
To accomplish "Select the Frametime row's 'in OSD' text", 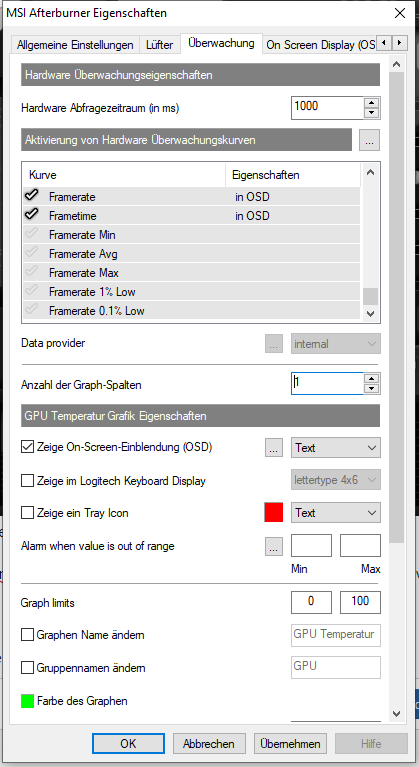I will (x=252, y=216).
